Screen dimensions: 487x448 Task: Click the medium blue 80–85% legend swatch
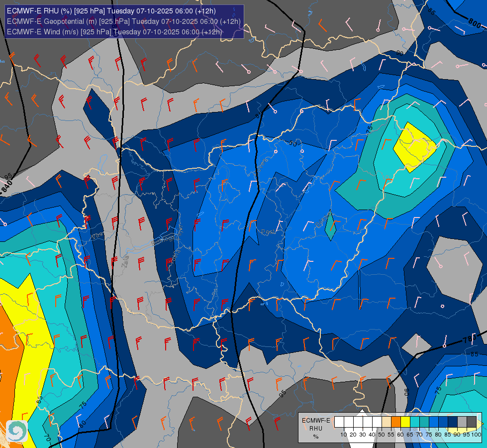[443, 422]
